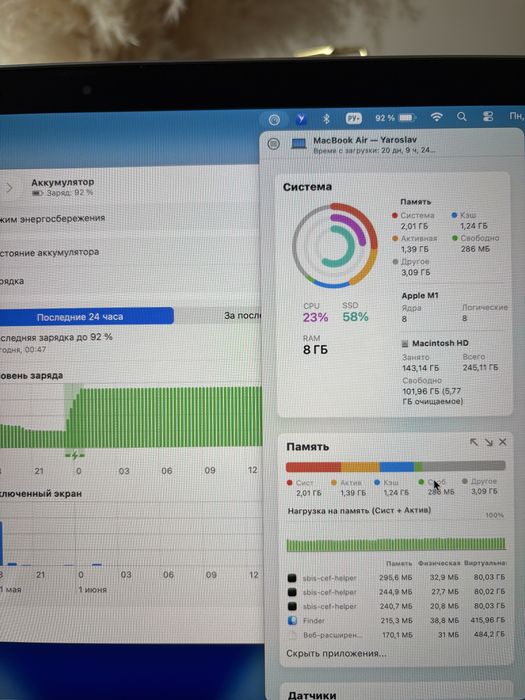Select the Finder row in process list
This screenshot has height=700, width=525.
[396, 621]
